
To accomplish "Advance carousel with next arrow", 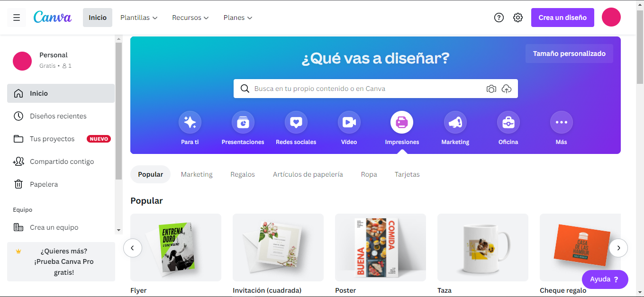I will (x=618, y=248).
